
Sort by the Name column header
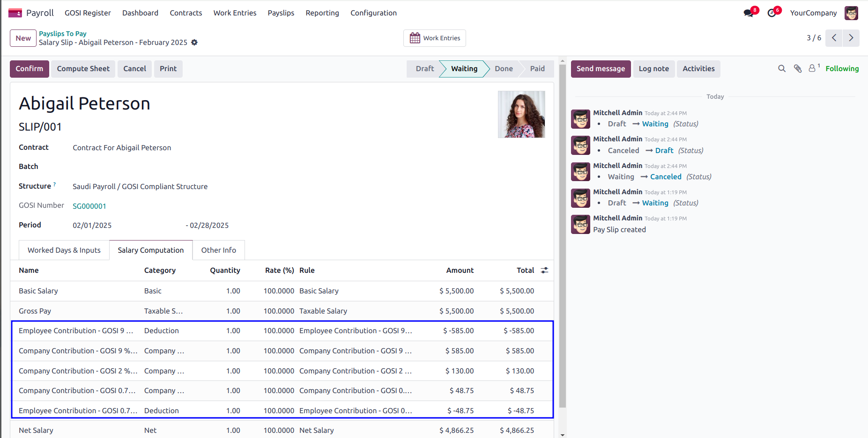[x=29, y=270]
